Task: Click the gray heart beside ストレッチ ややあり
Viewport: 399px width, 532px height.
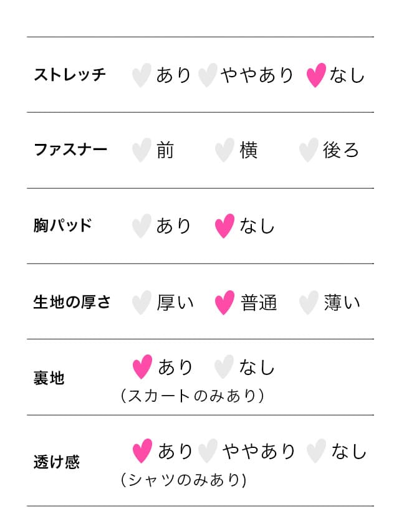Action: point(207,75)
